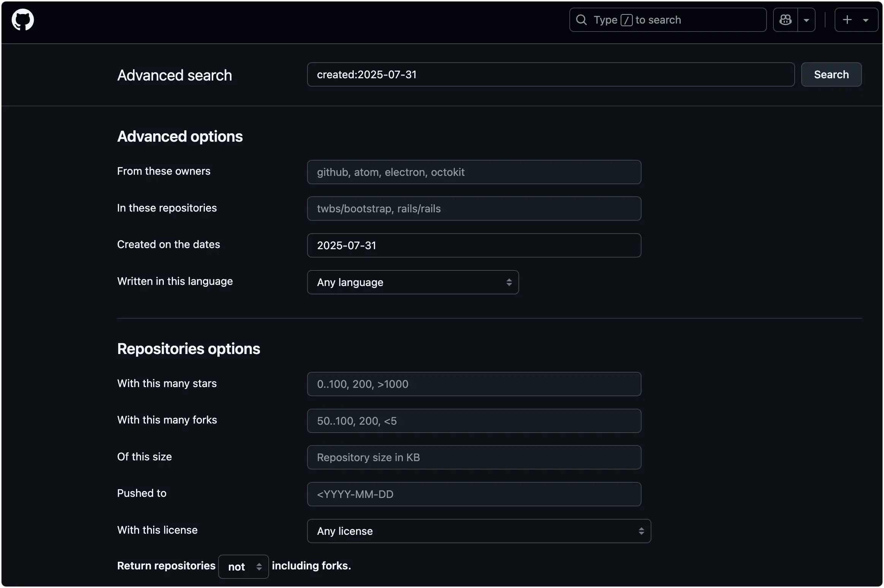Click the GitHub logo in the top left
The width and height of the screenshot is (884, 588).
click(23, 19)
